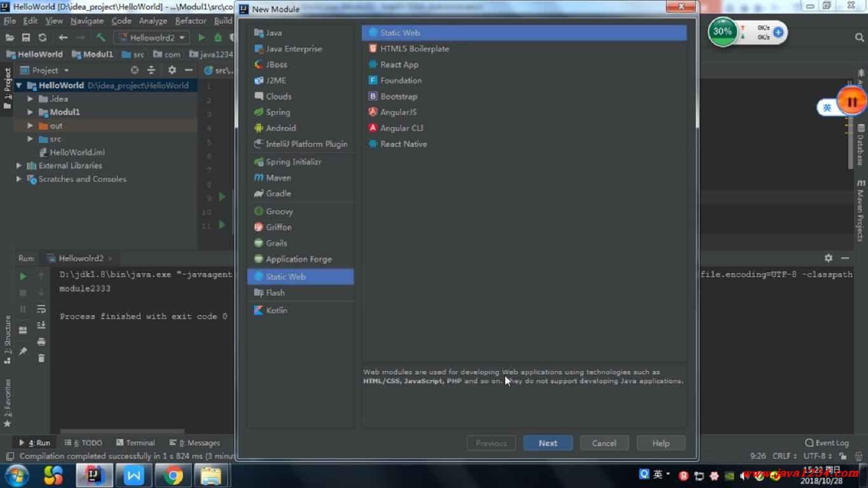
Task: Open the Terminal tool window
Action: [135, 443]
